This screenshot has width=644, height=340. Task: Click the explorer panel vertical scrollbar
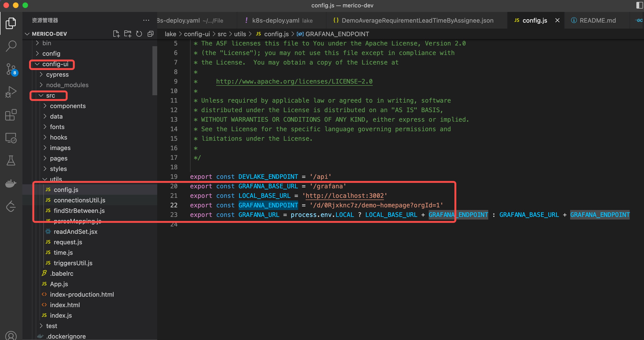tap(155, 70)
